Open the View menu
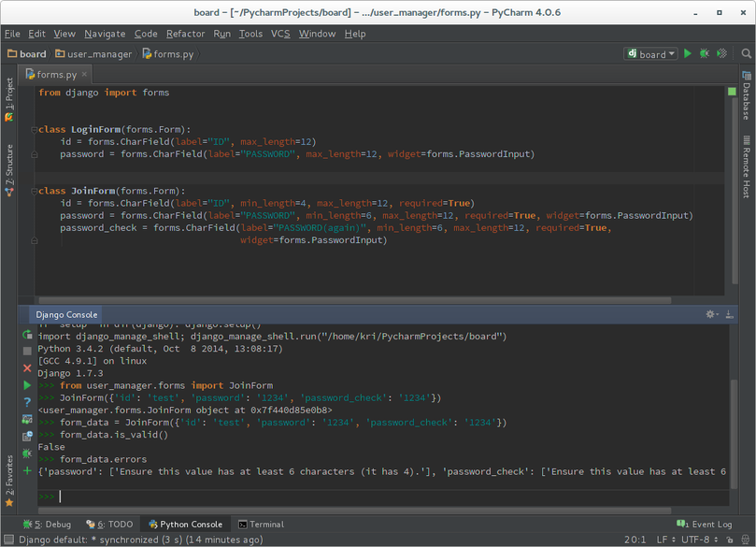The image size is (756, 547). pyautogui.click(x=64, y=34)
